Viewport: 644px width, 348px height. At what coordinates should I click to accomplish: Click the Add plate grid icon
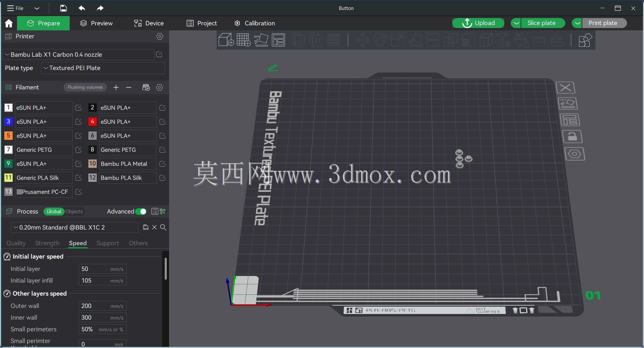coord(243,40)
